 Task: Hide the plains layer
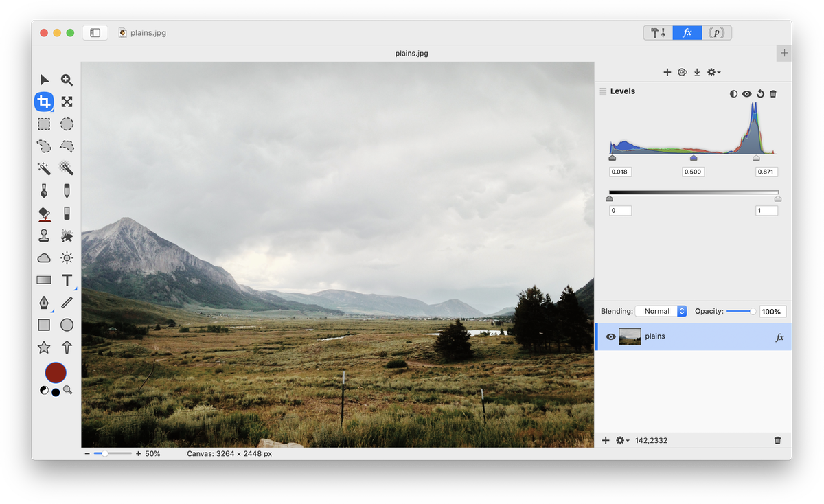click(610, 336)
